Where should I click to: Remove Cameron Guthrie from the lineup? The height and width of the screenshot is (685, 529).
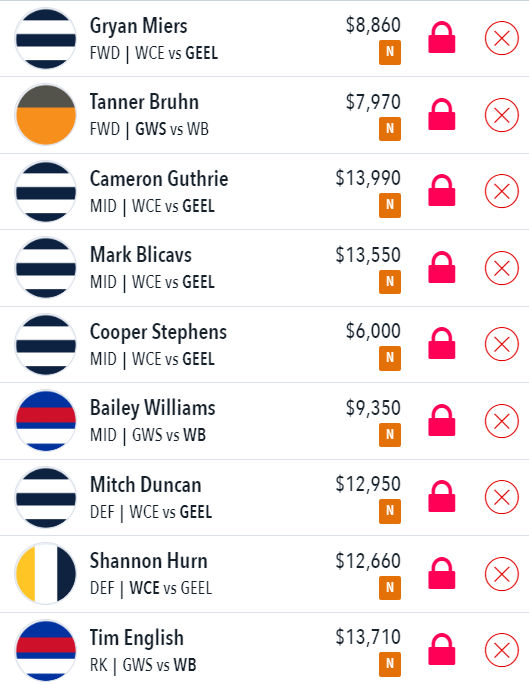502,191
